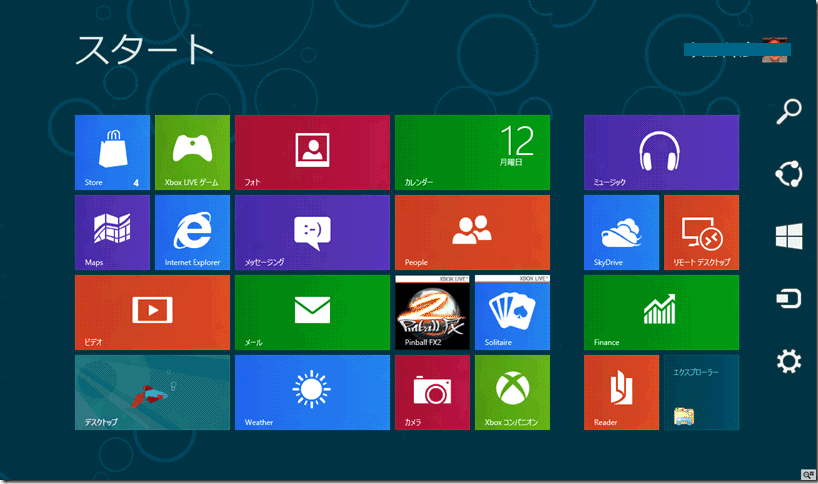This screenshot has height=484, width=818.
Task: Open the メッセージング messaging tile
Action: (x=312, y=233)
